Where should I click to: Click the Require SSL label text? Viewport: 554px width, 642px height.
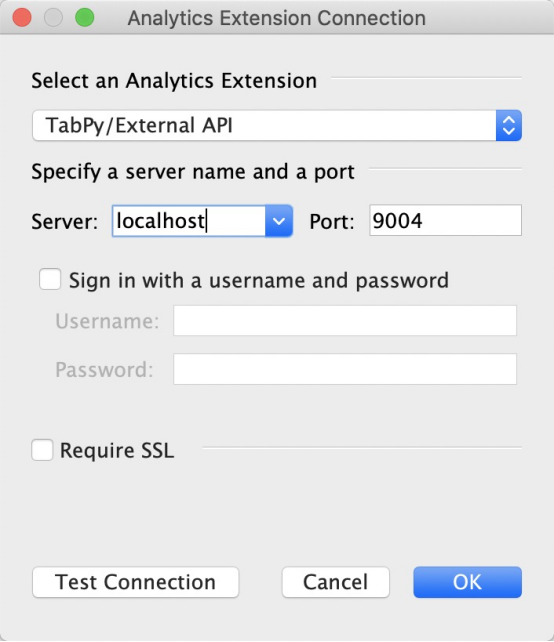pos(117,450)
